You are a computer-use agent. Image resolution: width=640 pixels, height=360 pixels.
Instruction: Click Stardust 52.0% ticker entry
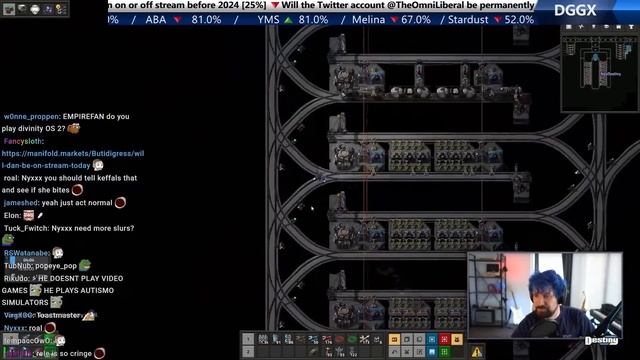pyautogui.click(x=491, y=20)
